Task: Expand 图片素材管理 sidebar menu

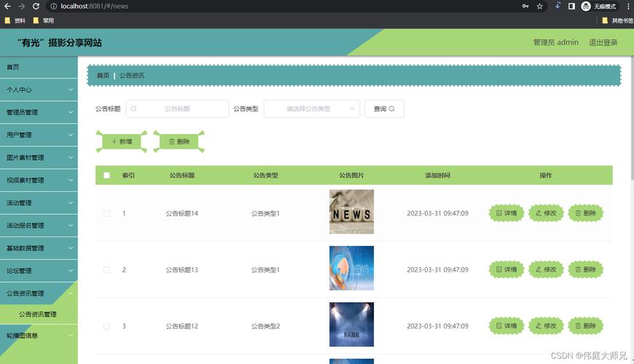Action: pos(39,157)
